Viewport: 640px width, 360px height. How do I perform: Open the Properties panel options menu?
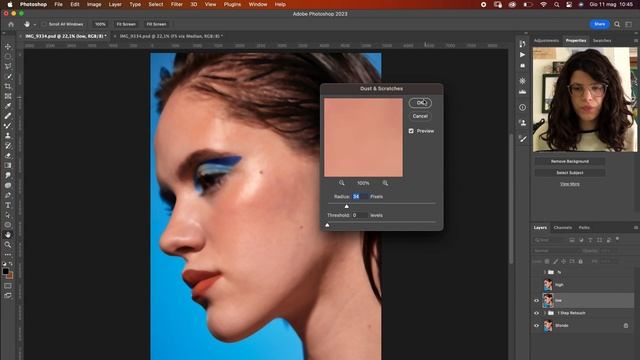636,40
